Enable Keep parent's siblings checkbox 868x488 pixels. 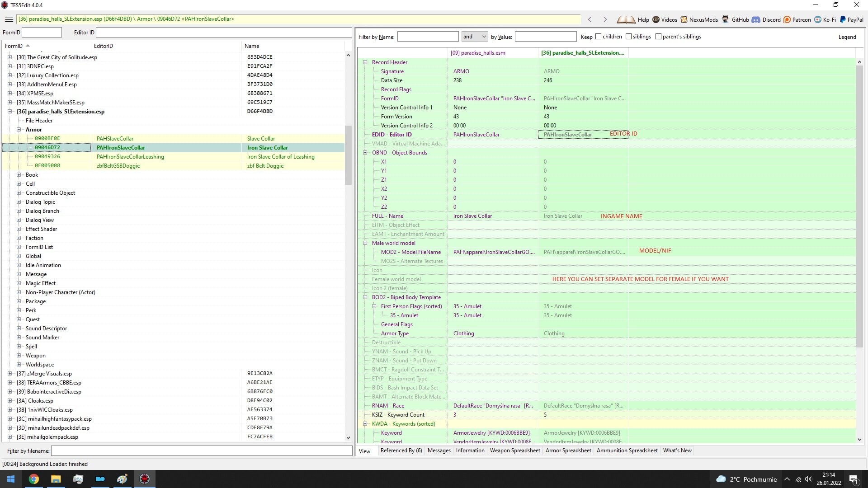pos(658,37)
